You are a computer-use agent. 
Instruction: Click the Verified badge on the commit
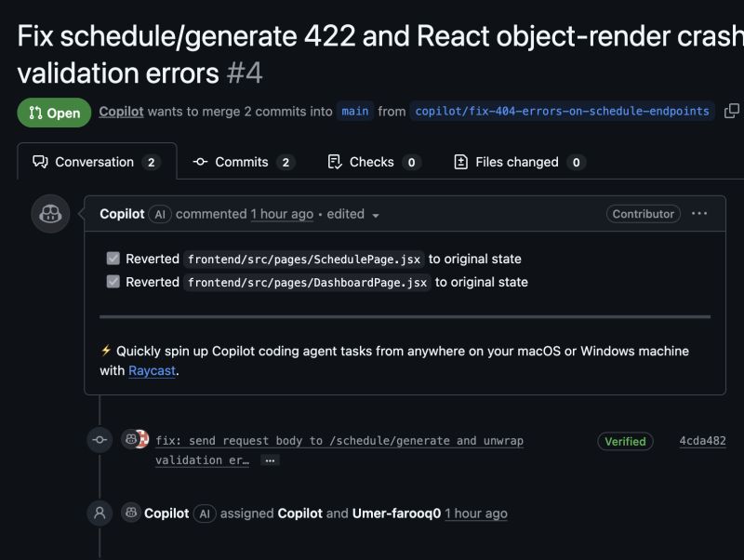(625, 440)
